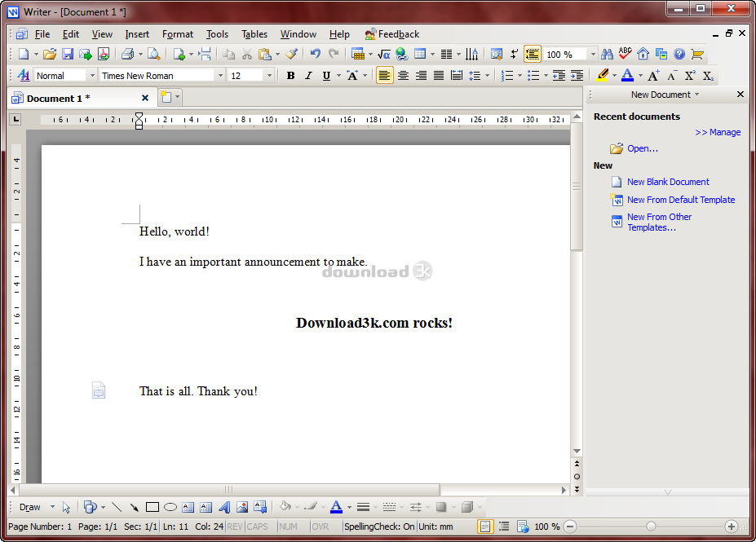Choose the Ellipse drawing tool
Image resolution: width=756 pixels, height=542 pixels.
(170, 507)
